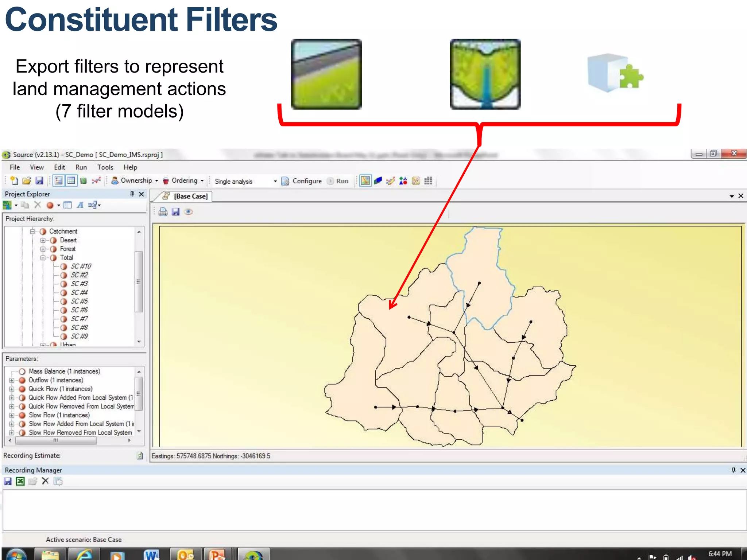Screen dimensions: 747x560
Task: Click the columns layout icon in Explorer
Action: tap(67, 205)
